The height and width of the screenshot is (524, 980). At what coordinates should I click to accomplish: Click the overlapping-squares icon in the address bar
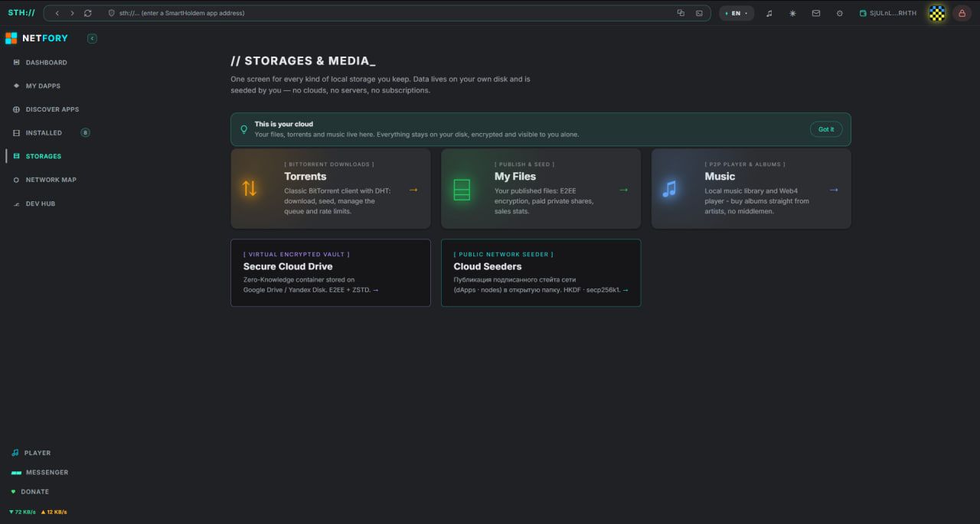[681, 13]
